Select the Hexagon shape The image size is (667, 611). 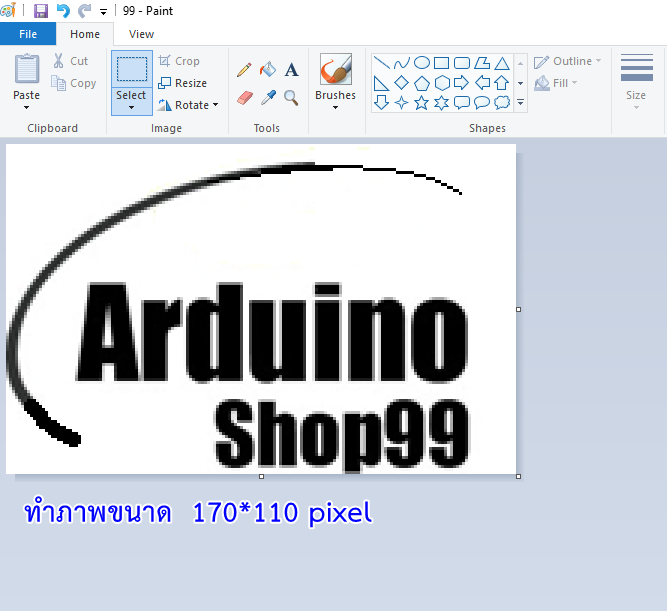click(x=442, y=83)
